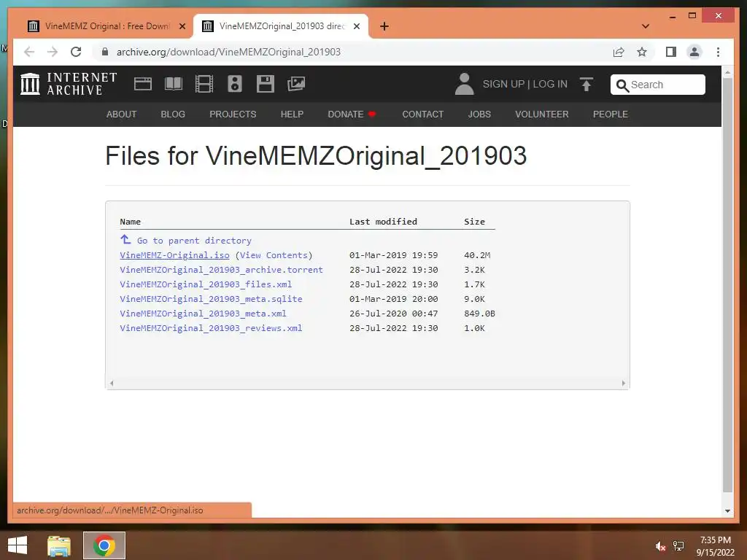Click the muted volume tray icon
This screenshot has height=560, width=747.
click(659, 546)
